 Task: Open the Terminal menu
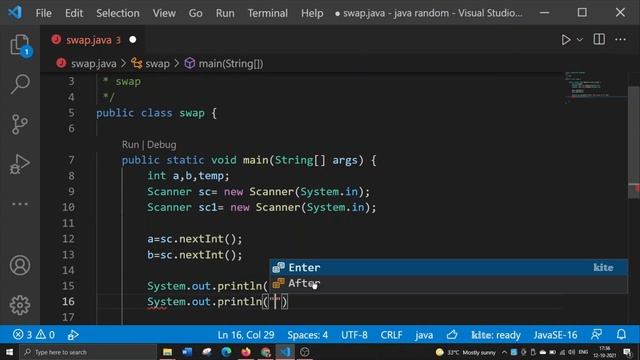click(x=267, y=13)
